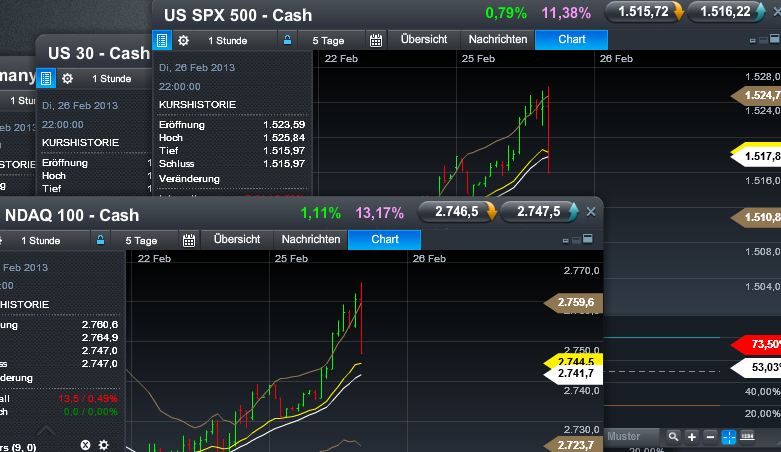Select medium window size icon in SPX window
This screenshot has height=452, width=781.
click(763, 40)
